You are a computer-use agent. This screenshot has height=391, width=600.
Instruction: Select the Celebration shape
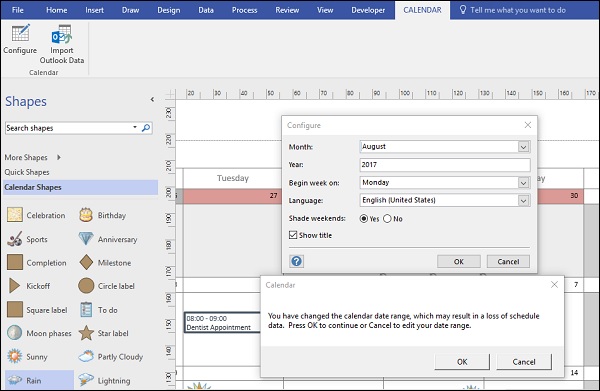click(36, 215)
